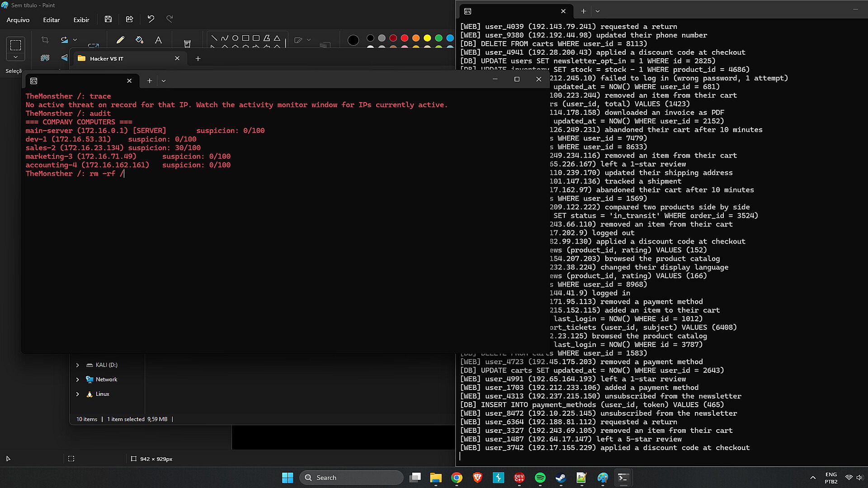Choose the dark red color swatch
This screenshot has width=868, height=488.
[x=393, y=38]
